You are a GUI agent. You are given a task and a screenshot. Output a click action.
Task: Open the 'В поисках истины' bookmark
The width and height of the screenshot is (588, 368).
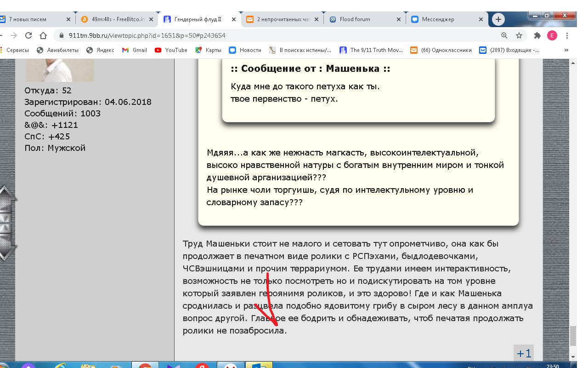tap(300, 50)
